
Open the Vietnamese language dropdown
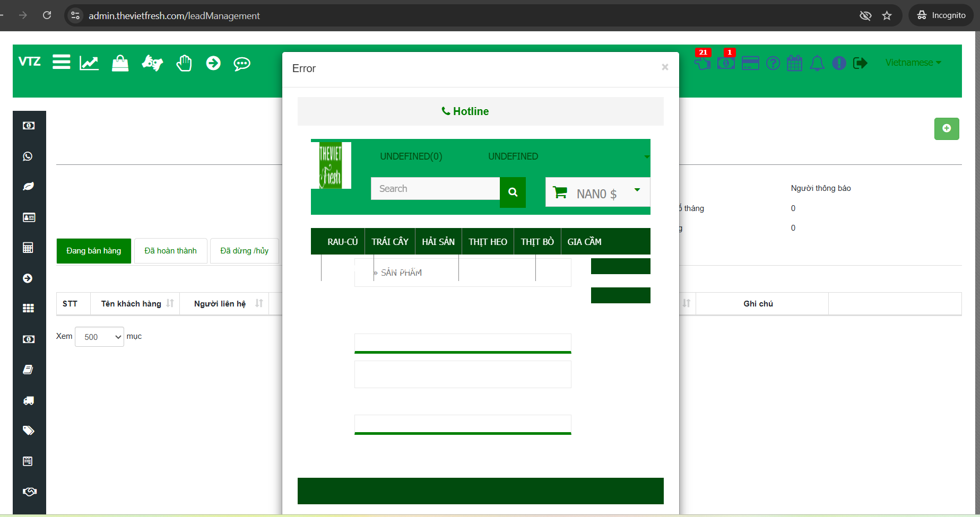coord(913,63)
